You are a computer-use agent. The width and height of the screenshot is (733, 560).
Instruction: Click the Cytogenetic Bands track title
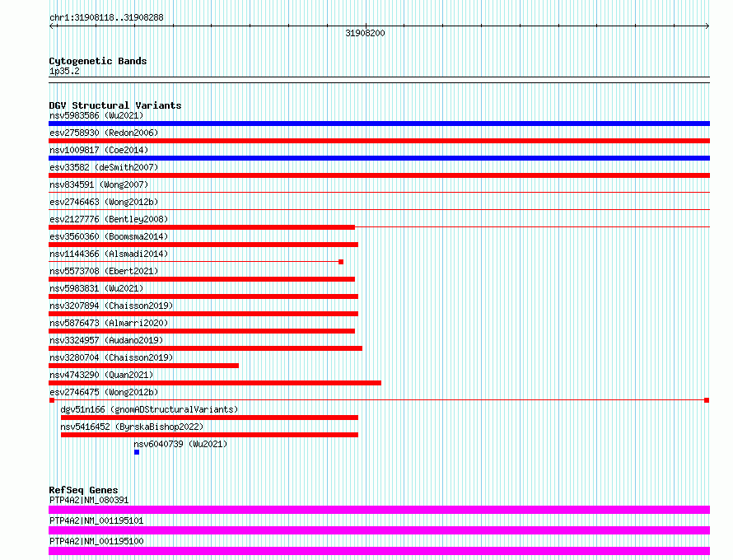tap(98, 61)
